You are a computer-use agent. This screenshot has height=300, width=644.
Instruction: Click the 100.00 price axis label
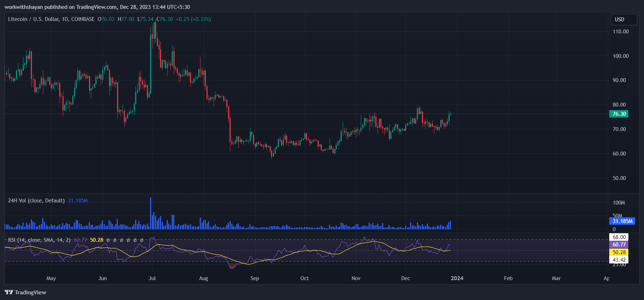621,56
